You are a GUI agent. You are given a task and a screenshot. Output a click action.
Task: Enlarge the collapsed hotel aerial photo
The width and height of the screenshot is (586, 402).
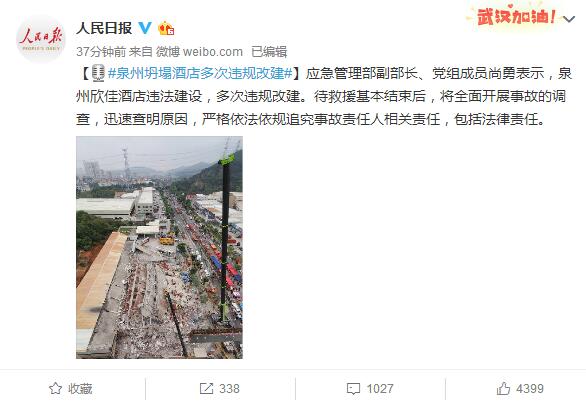pyautogui.click(x=159, y=247)
